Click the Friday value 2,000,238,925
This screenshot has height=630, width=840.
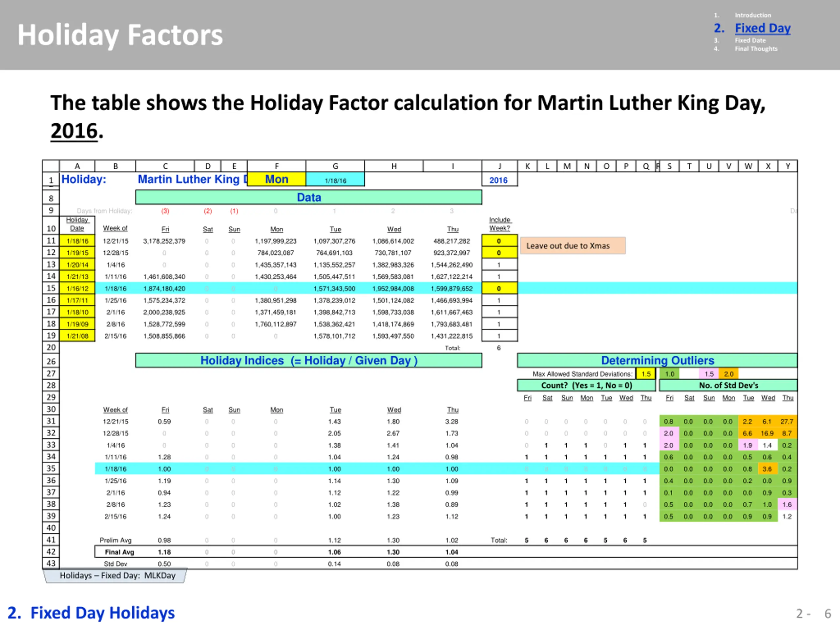pos(164,312)
